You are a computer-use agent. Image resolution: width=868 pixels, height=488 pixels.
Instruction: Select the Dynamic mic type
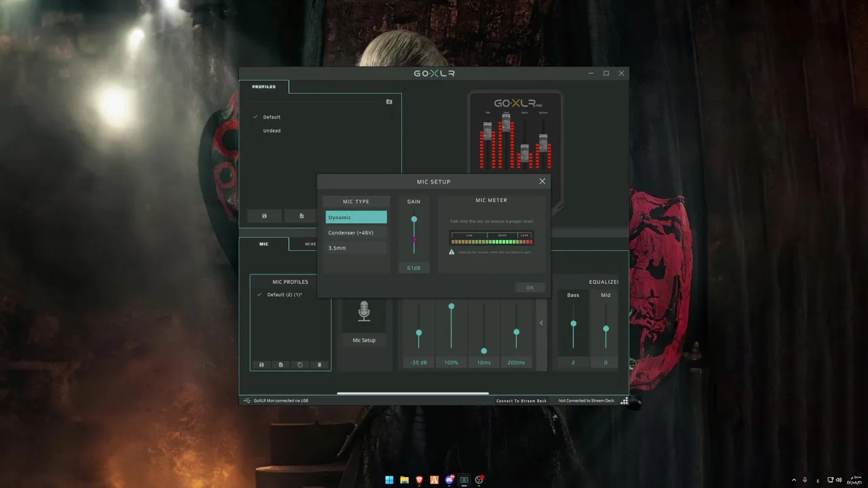tap(356, 218)
